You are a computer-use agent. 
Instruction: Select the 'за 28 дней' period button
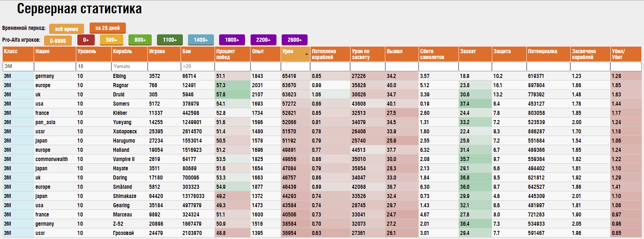pyautogui.click(x=107, y=28)
